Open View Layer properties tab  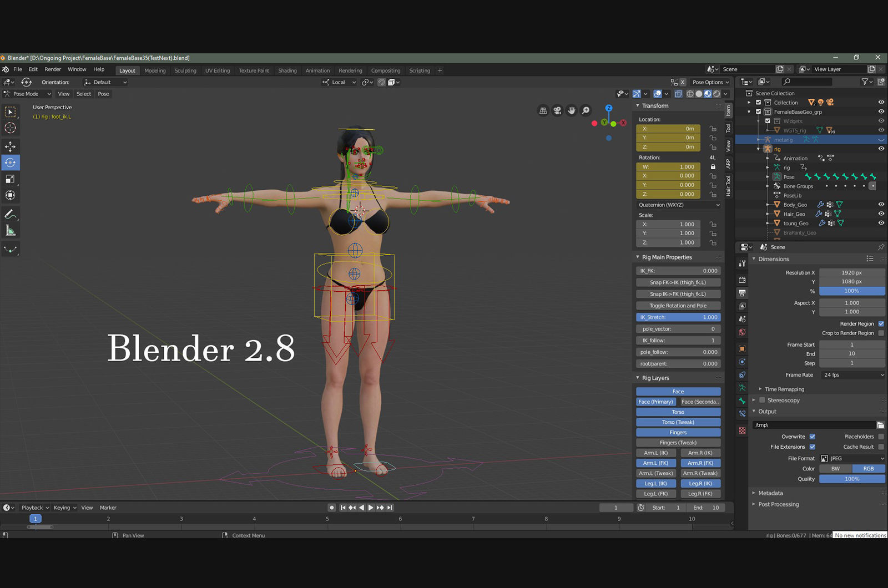[x=742, y=306]
